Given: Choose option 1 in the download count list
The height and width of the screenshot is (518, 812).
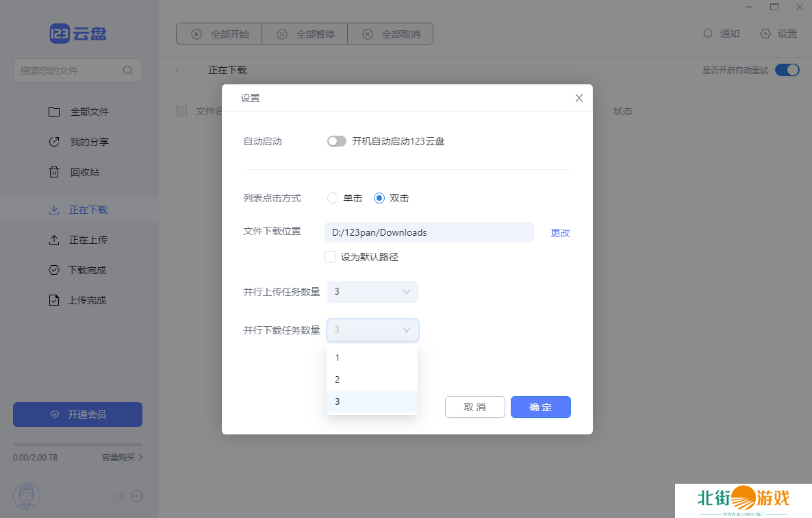Looking at the screenshot, I should [x=372, y=358].
